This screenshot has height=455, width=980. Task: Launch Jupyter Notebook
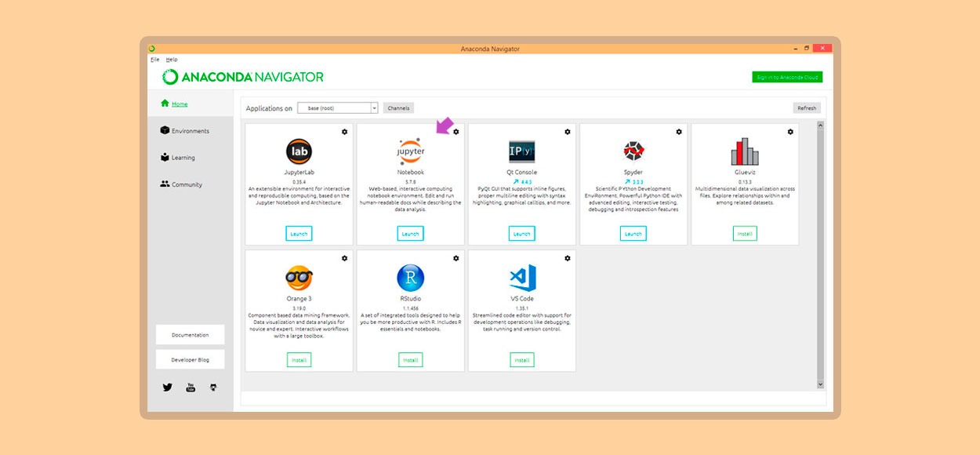(411, 234)
